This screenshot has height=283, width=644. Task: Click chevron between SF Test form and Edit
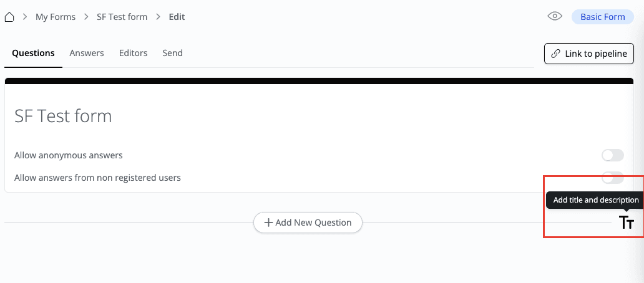tap(159, 17)
